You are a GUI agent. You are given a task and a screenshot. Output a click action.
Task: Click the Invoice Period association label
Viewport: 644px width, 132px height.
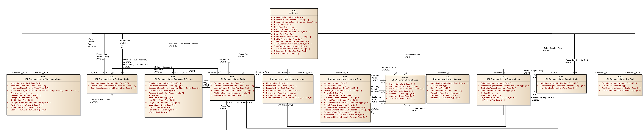(418, 109)
